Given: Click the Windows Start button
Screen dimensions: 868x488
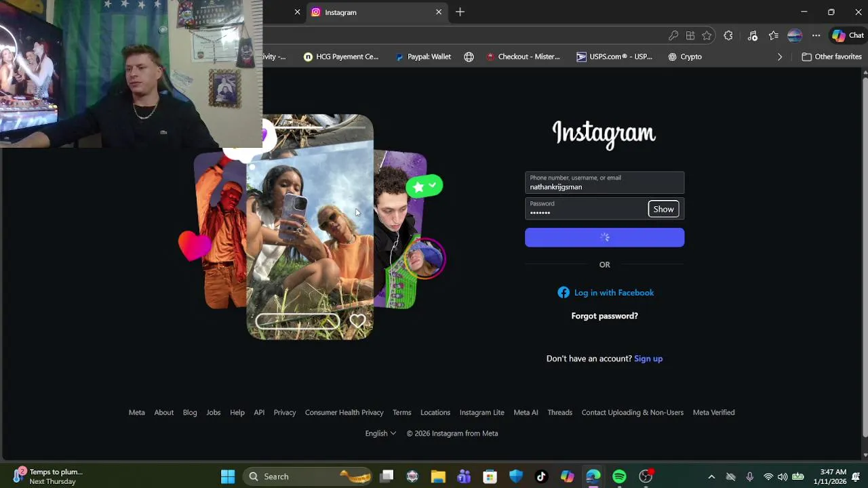Looking at the screenshot, I should coord(228,476).
